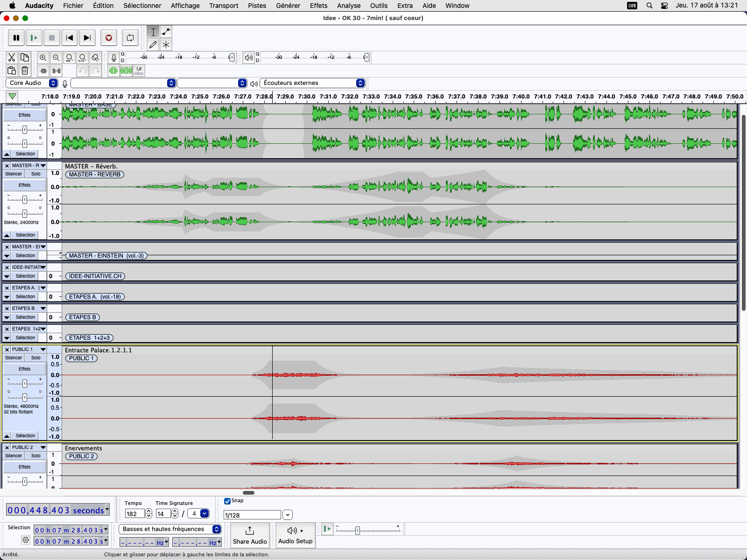The height and width of the screenshot is (560, 747).
Task: Close the PUBLIC 2 track
Action: tap(7, 448)
